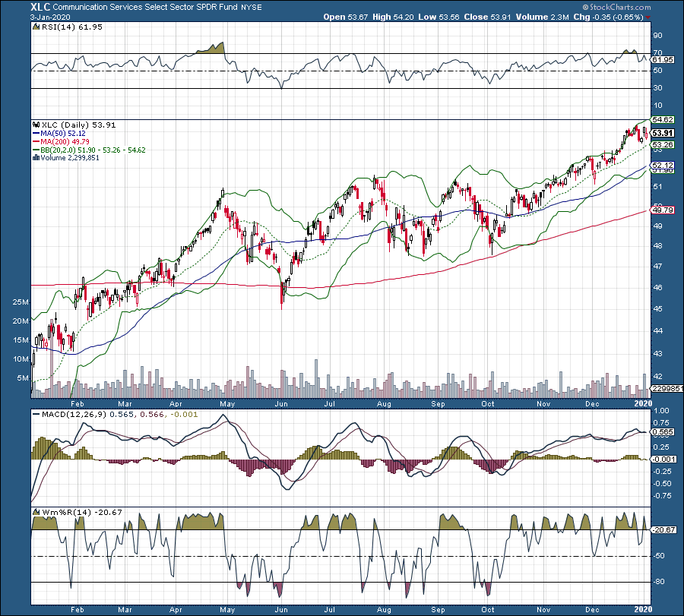Click the -0.75 level on the MACD axis
This screenshot has width=684, height=616.
point(661,496)
